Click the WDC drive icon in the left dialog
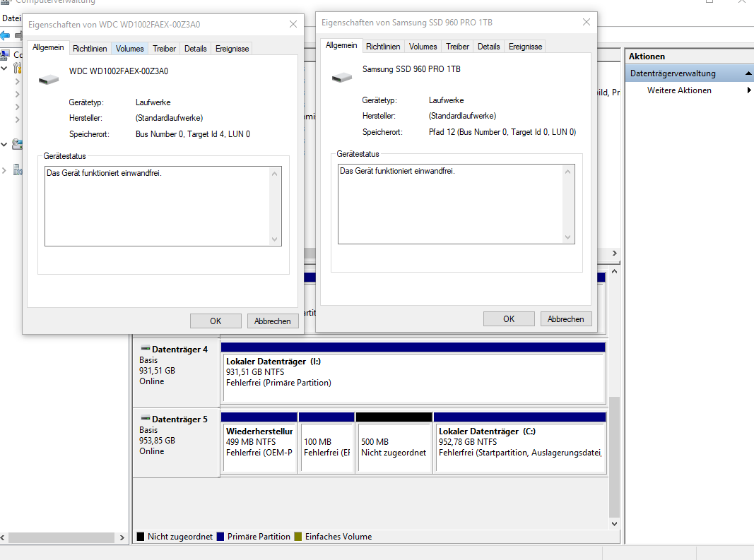Screen dimensions: 754x560 tap(49, 79)
